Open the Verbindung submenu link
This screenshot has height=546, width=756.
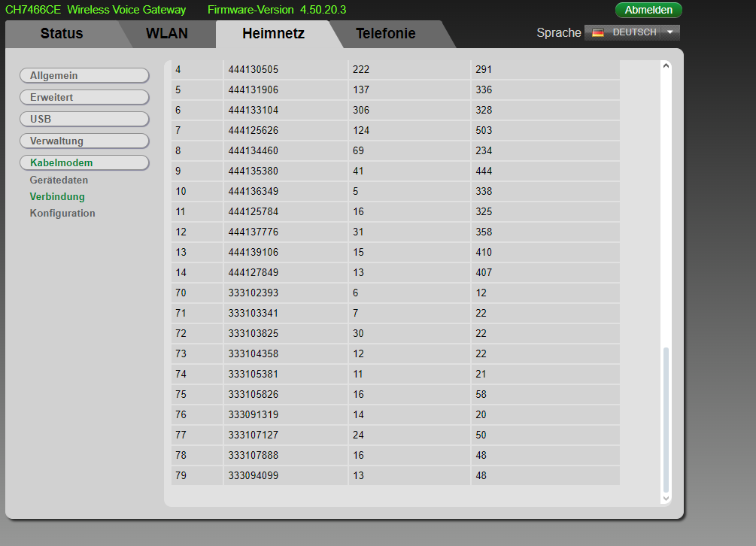[57, 196]
